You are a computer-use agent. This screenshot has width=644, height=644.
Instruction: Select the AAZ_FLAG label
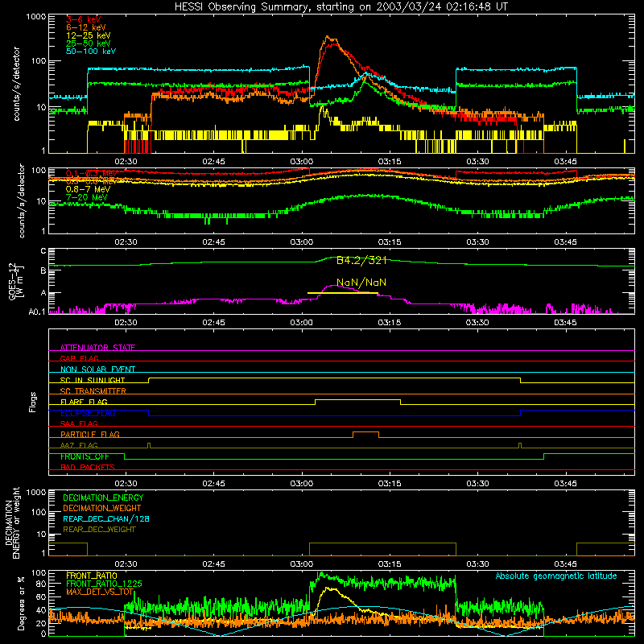click(79, 445)
